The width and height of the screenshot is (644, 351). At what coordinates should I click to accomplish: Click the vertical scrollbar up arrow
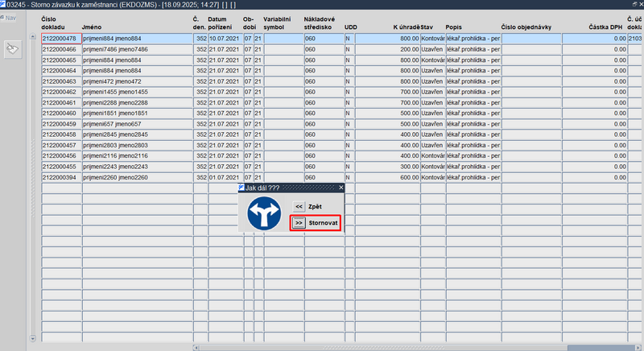tap(33, 36)
